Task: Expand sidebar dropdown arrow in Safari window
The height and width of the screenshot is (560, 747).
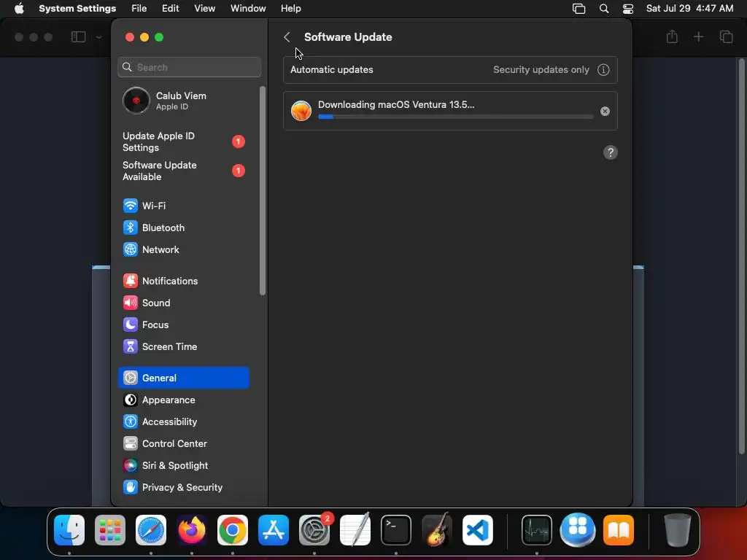Action: point(98,37)
